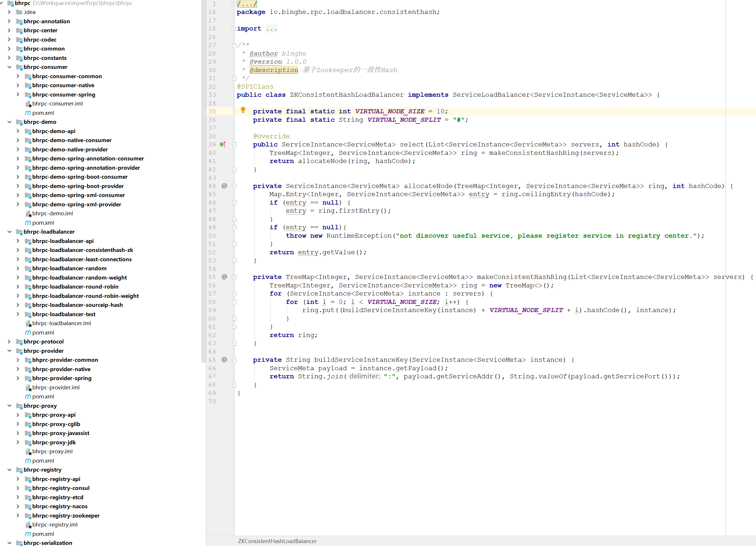Fold the select method at line 39
Viewport: 756px width, 546px height.
coord(234,145)
